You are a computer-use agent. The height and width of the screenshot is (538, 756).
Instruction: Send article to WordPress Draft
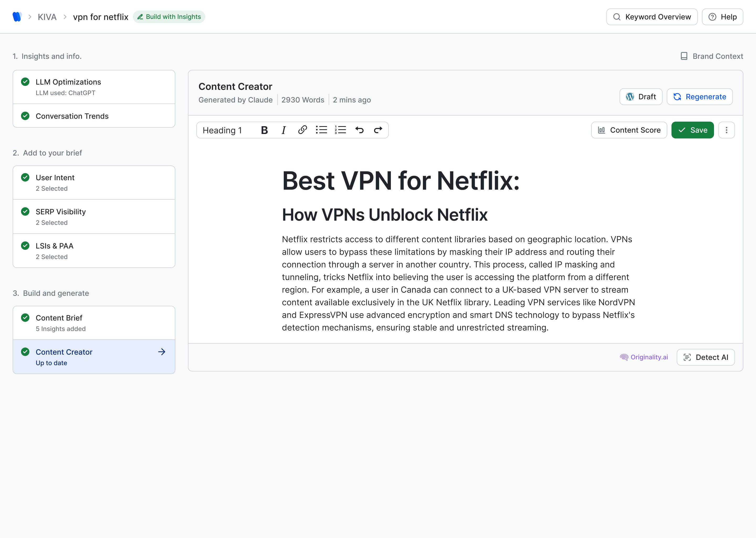click(x=641, y=97)
